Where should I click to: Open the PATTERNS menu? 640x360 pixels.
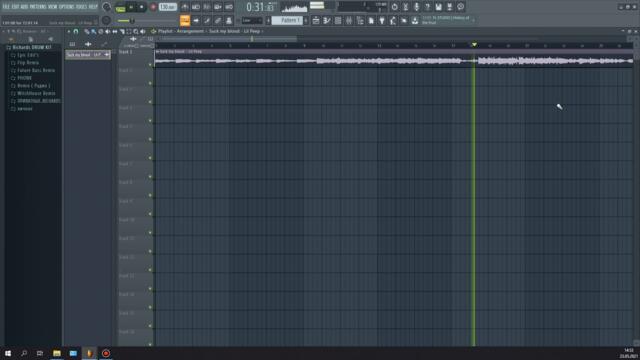click(x=38, y=7)
